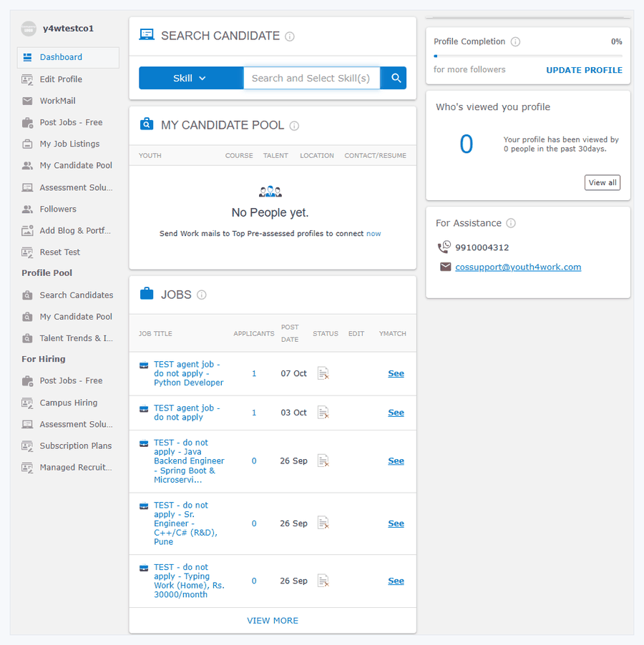Screen dimensions: 644x645
Task: Click the phone icon next to 9910004312
Action: (x=444, y=247)
